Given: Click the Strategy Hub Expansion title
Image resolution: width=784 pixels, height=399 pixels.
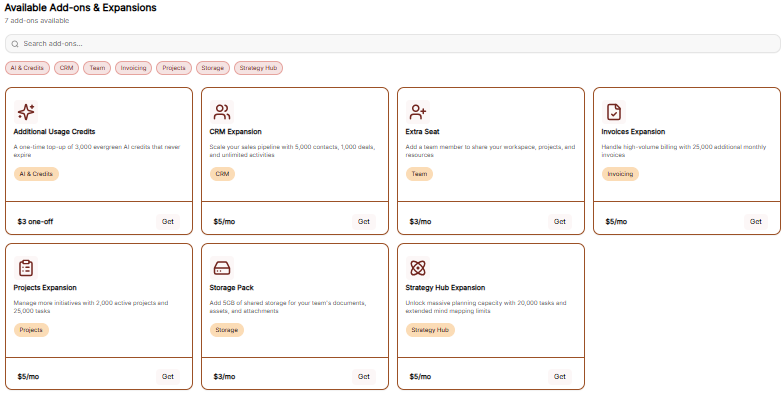Looking at the screenshot, I should (x=446, y=288).
